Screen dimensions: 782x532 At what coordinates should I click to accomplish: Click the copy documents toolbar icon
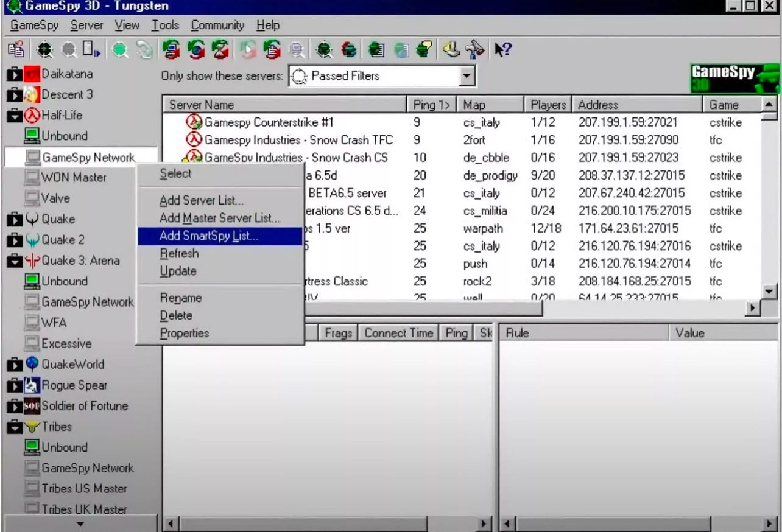click(16, 51)
